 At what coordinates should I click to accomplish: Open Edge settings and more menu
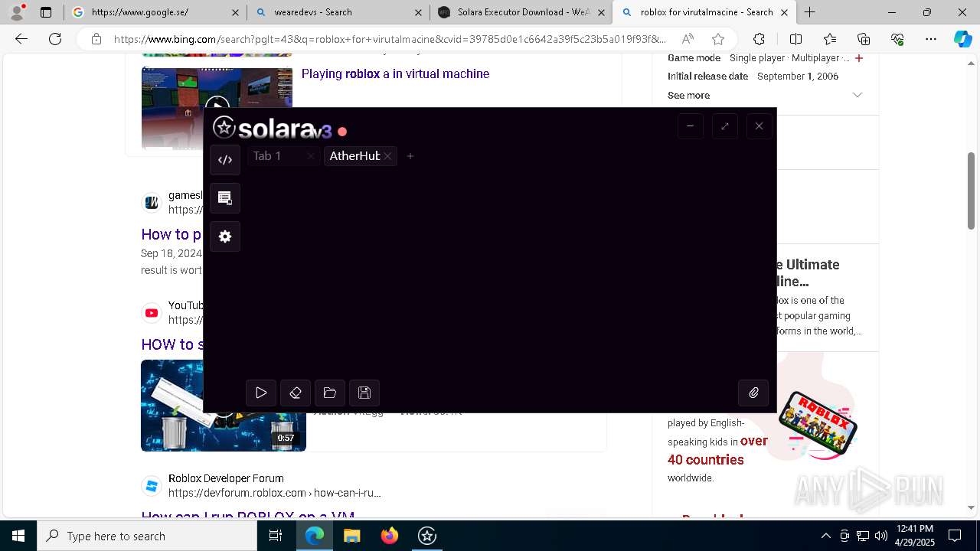point(931,39)
